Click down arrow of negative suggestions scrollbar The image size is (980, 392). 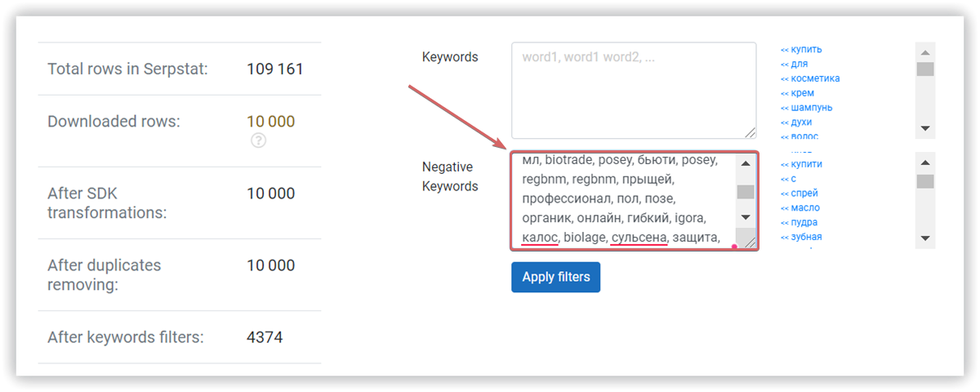pos(925,239)
